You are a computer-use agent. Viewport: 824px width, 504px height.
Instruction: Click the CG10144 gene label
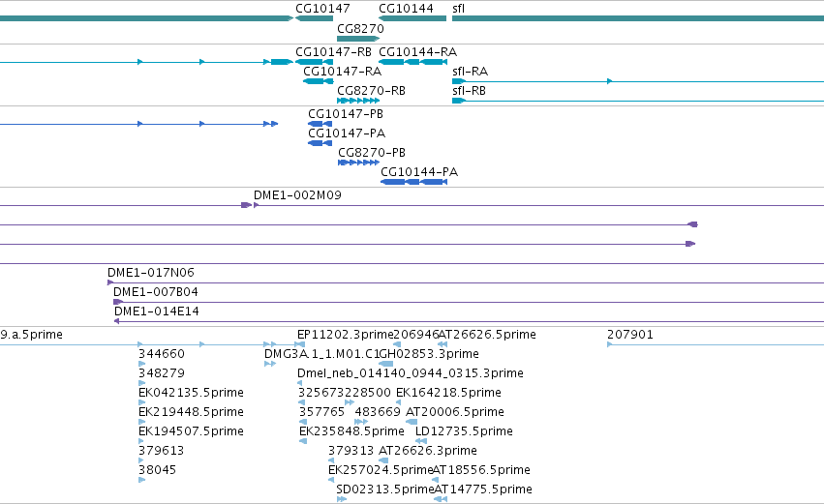pyautogui.click(x=406, y=9)
